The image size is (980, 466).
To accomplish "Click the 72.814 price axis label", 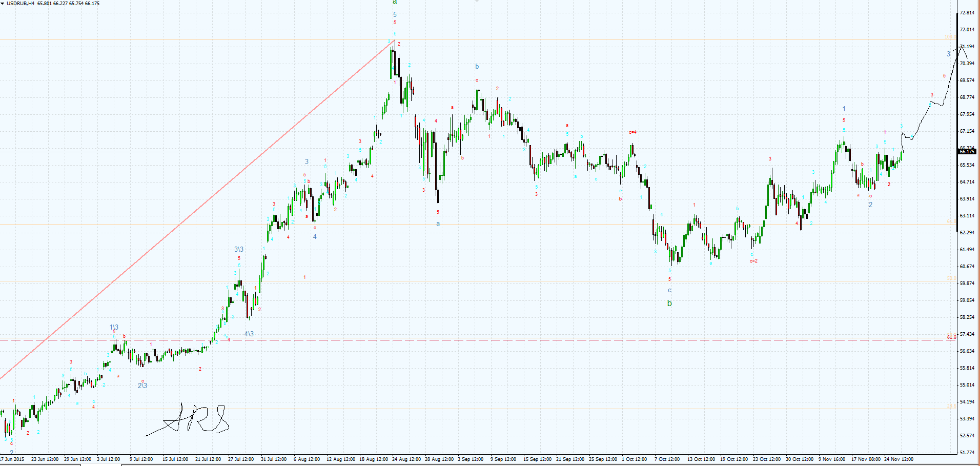I will 967,13.
